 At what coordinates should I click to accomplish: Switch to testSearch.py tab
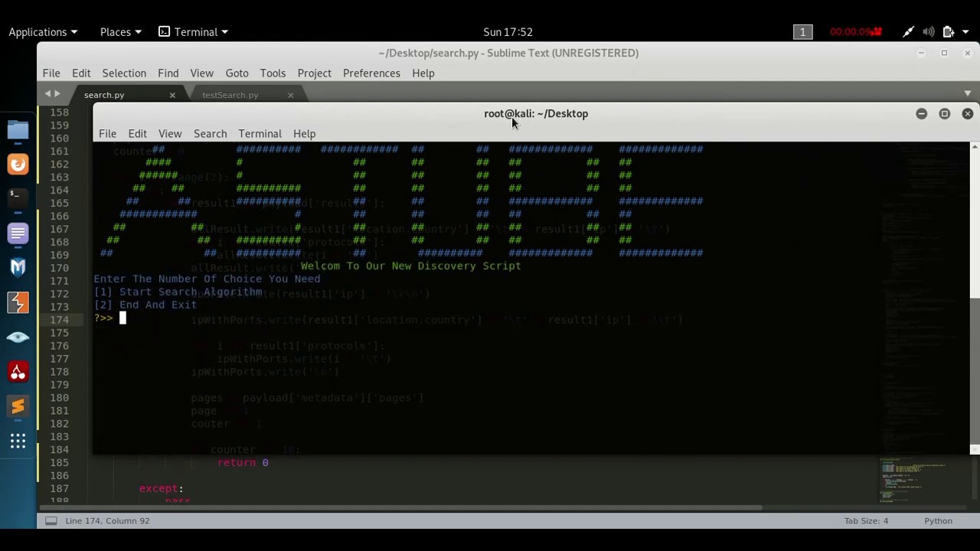pyautogui.click(x=230, y=95)
